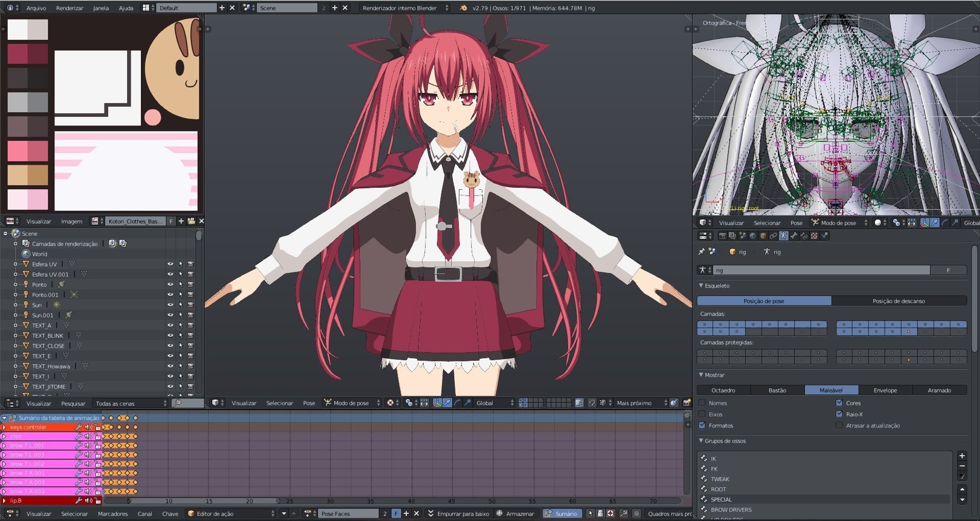
Task: Open the render engine dropdown
Action: pos(404,8)
